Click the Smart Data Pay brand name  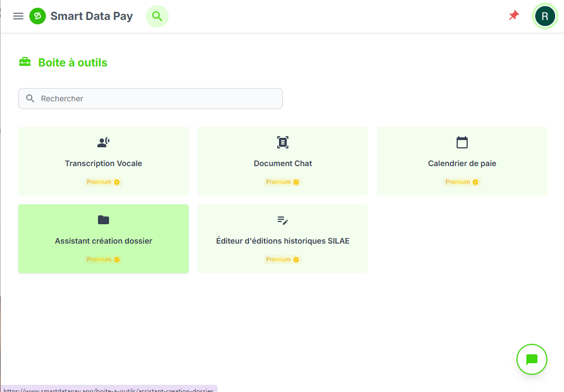coord(91,16)
